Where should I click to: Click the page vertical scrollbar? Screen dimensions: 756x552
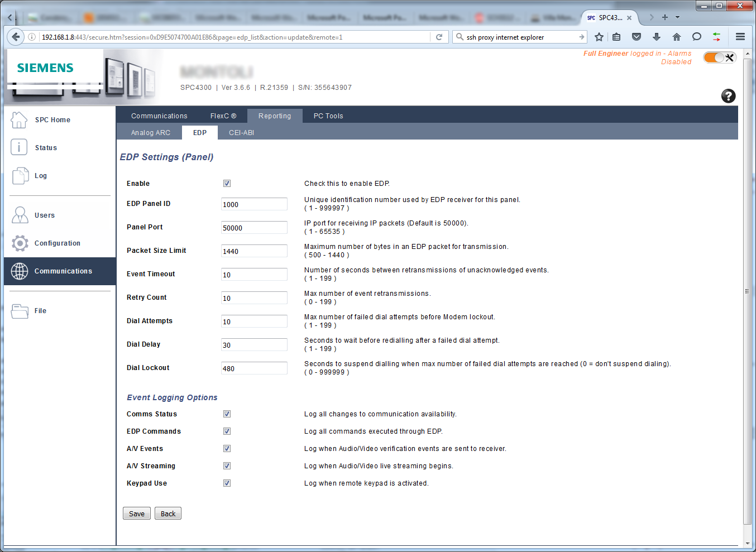point(747,290)
